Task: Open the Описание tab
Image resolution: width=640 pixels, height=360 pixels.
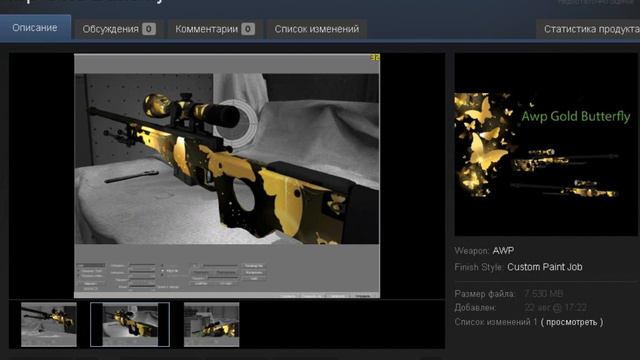Action: click(x=35, y=28)
